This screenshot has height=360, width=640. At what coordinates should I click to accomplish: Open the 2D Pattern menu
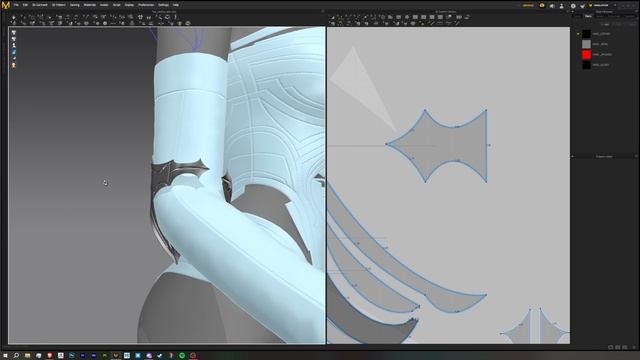pos(59,5)
